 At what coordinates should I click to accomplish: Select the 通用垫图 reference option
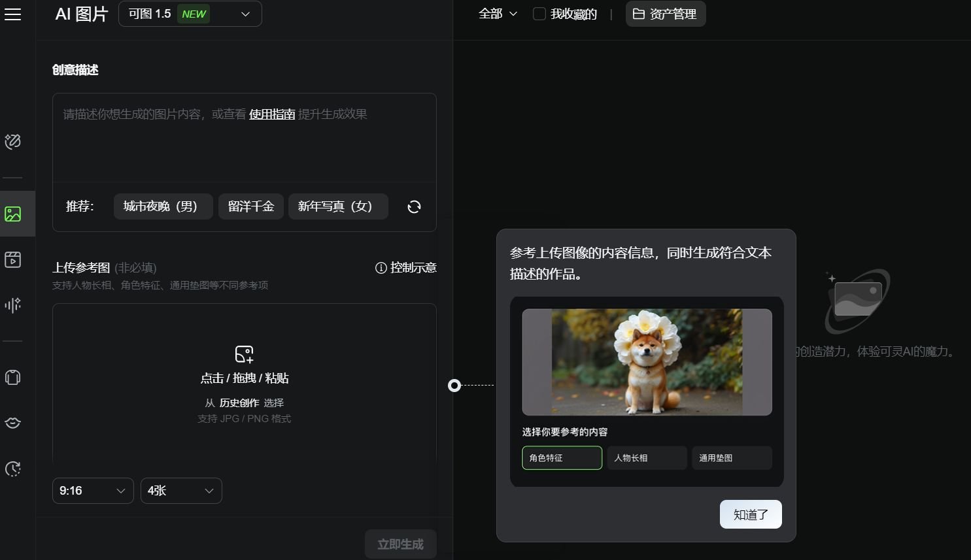[731, 457]
